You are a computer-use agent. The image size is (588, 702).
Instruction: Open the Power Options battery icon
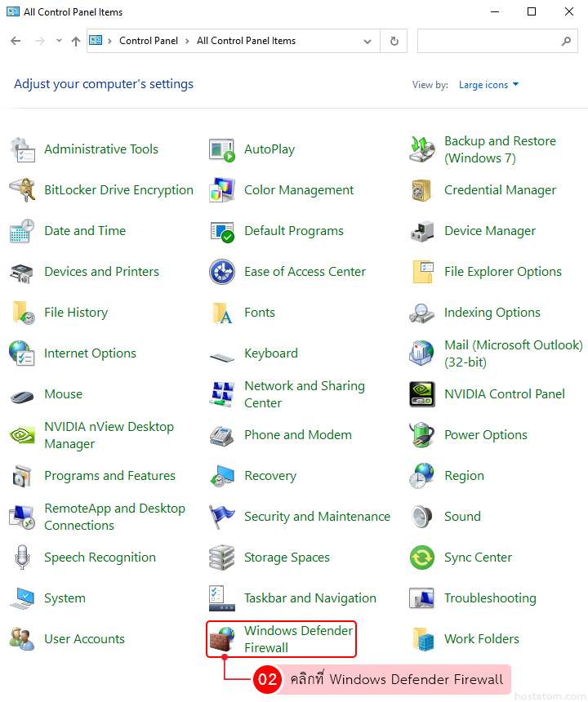tap(422, 435)
